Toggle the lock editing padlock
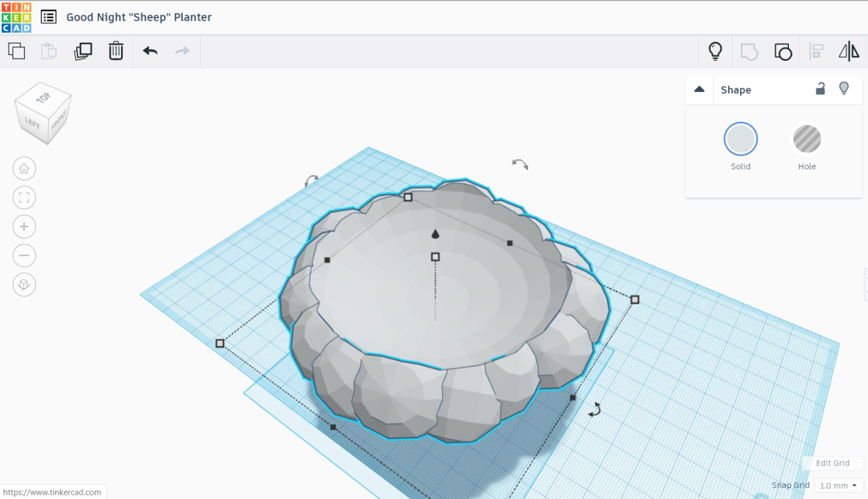 click(821, 89)
